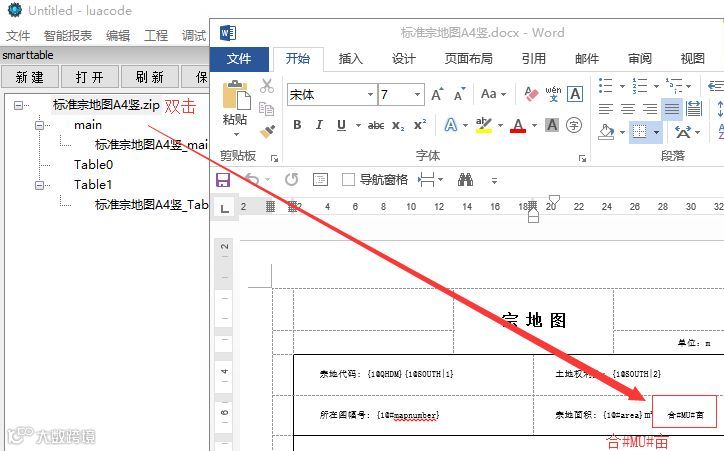Click the print layout view icon in quick toolbar
This screenshot has width=724, height=451.
click(x=320, y=180)
